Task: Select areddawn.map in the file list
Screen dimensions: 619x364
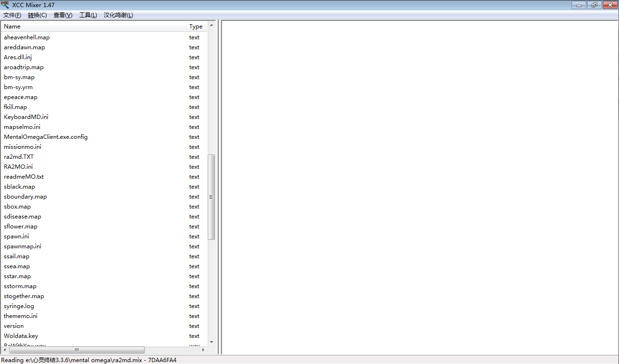Action: pyautogui.click(x=24, y=47)
